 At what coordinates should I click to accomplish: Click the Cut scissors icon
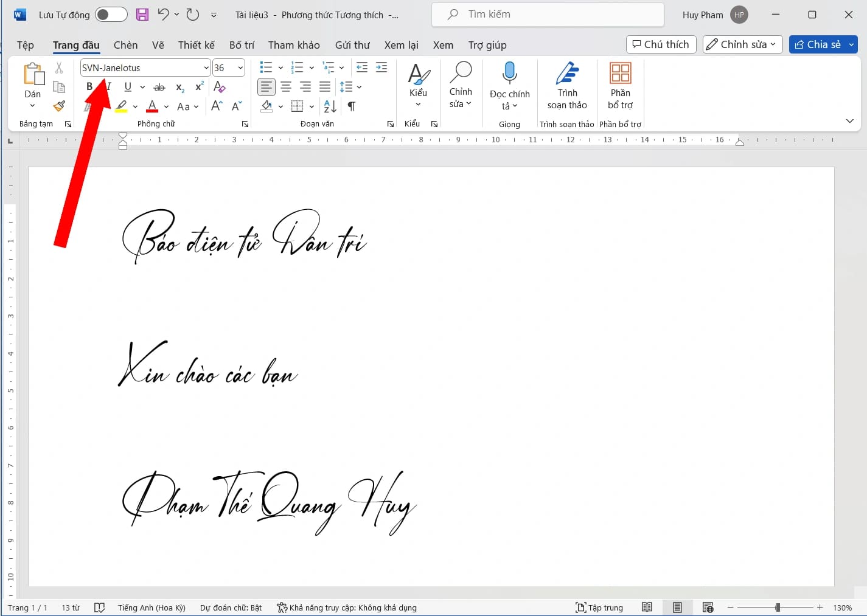[59, 67]
